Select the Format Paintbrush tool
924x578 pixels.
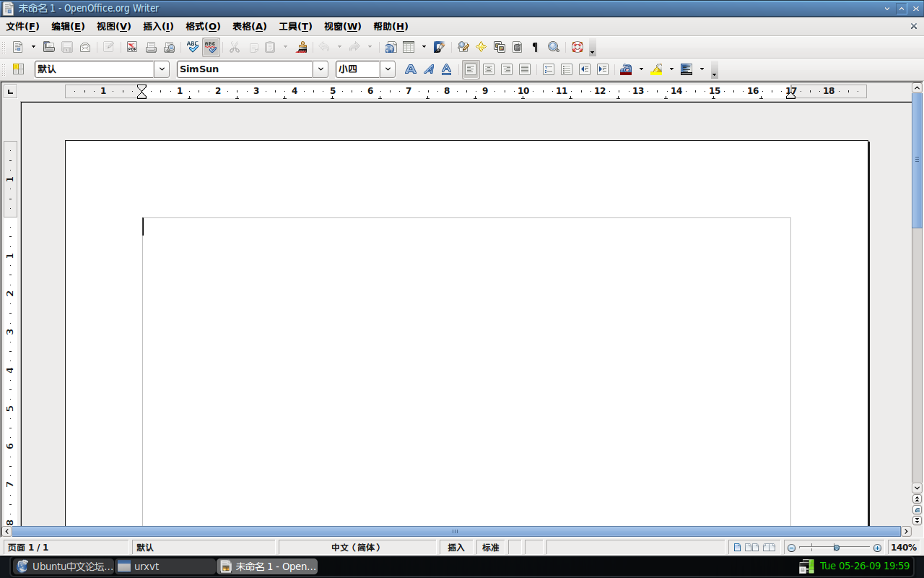click(302, 47)
